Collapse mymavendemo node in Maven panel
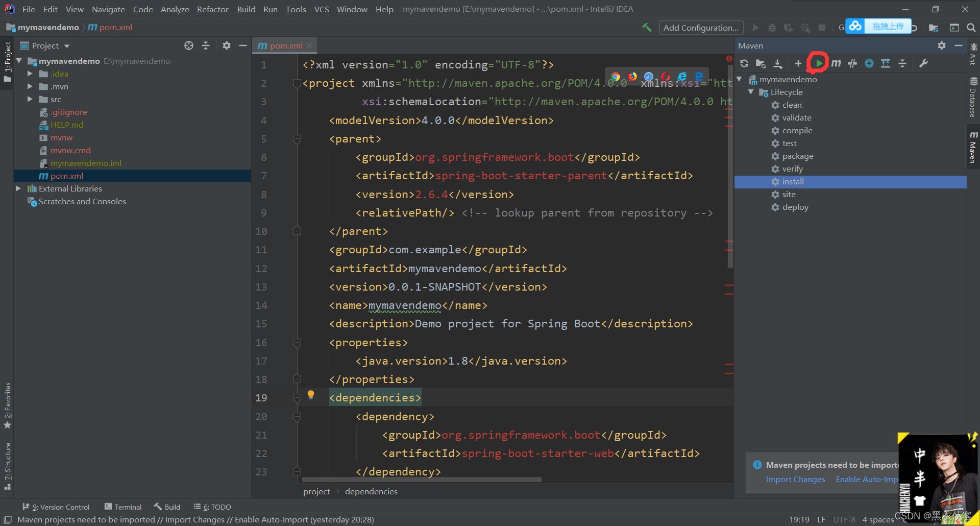Screen dimensions: 980x526 (739, 79)
